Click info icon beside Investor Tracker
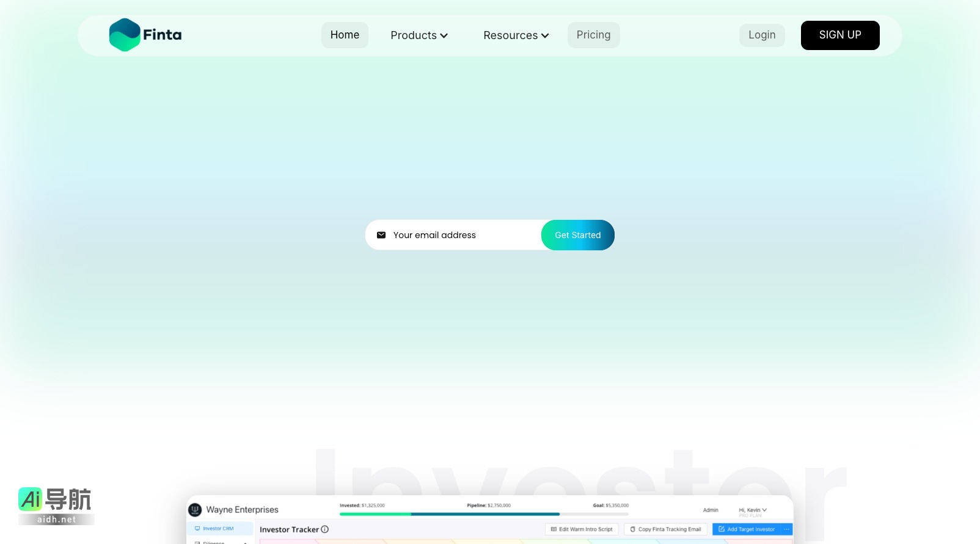 click(325, 529)
